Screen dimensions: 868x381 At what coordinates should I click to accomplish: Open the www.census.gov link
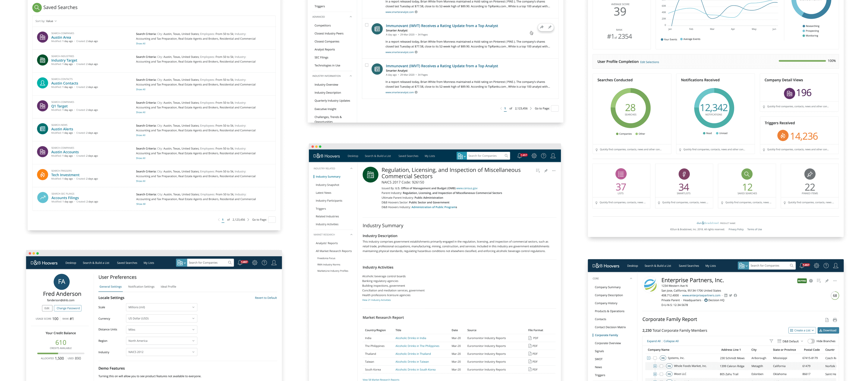tap(467, 188)
